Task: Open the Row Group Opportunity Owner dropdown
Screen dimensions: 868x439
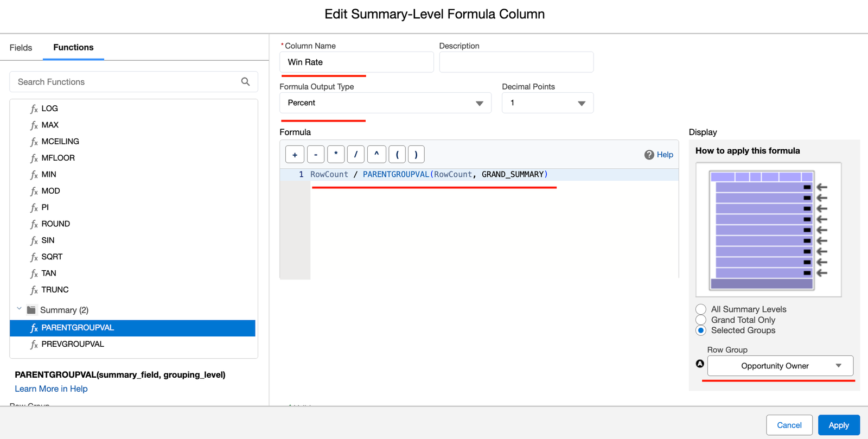Action: [780, 366]
